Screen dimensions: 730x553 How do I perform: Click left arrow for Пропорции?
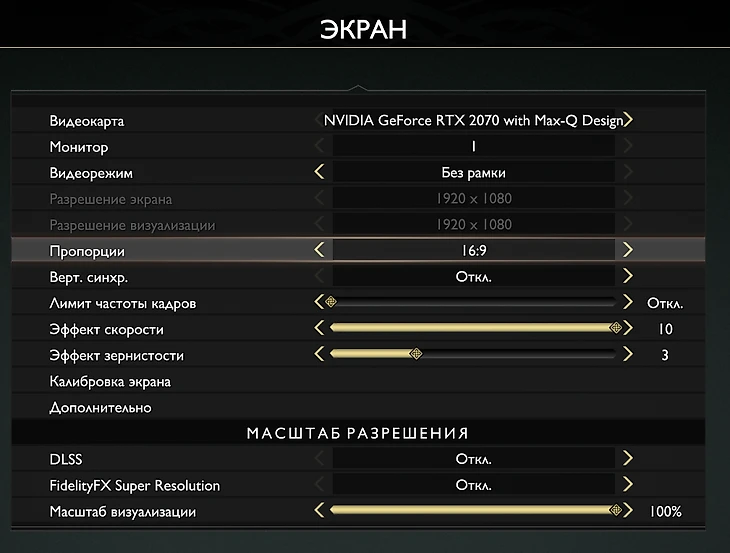click(x=319, y=250)
